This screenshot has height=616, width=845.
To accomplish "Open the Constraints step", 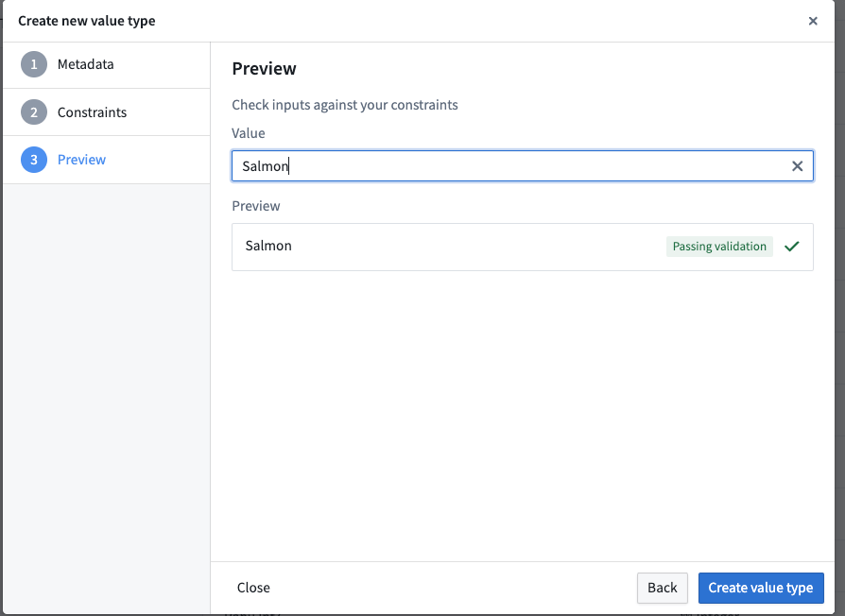I will (x=92, y=112).
